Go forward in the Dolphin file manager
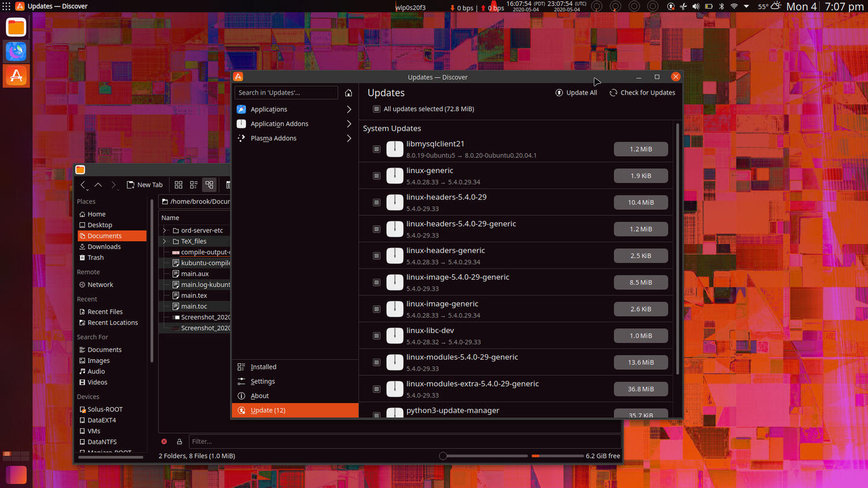 click(113, 185)
